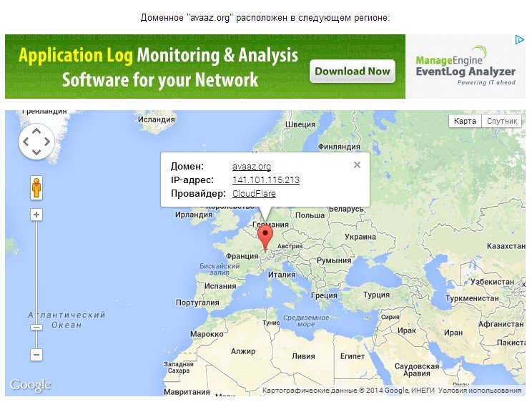Click the AdChoices icon on banner

[x=520, y=40]
